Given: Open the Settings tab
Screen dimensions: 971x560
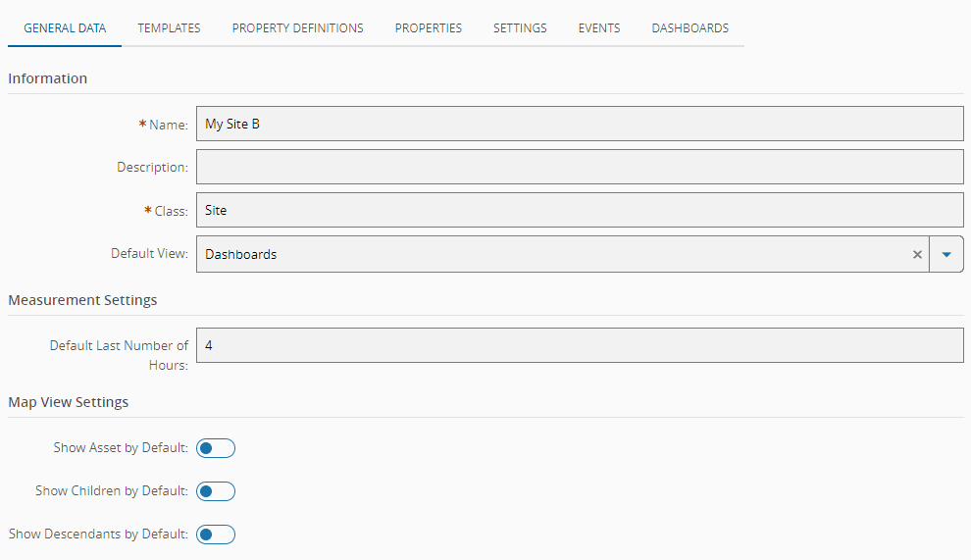Looking at the screenshot, I should [520, 28].
